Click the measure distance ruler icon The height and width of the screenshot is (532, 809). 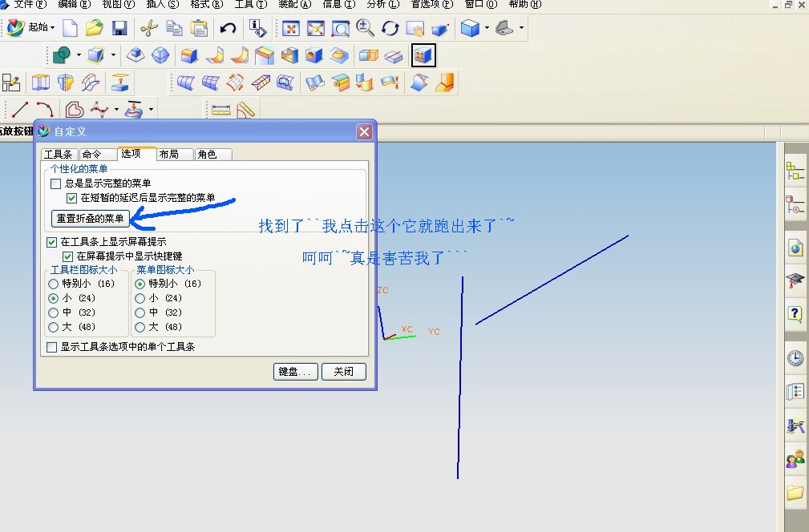[220, 109]
